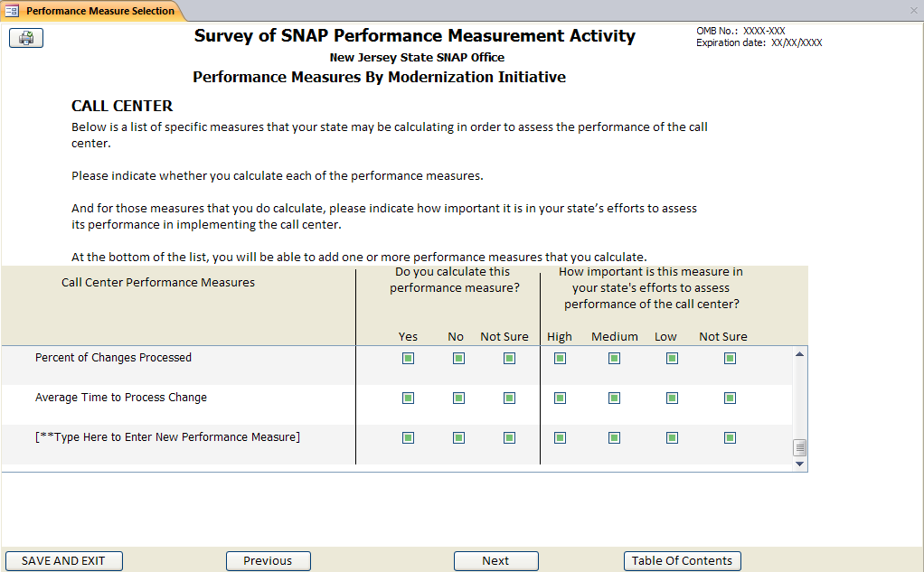Go to the Next page
The height and width of the screenshot is (572, 924).
495,561
